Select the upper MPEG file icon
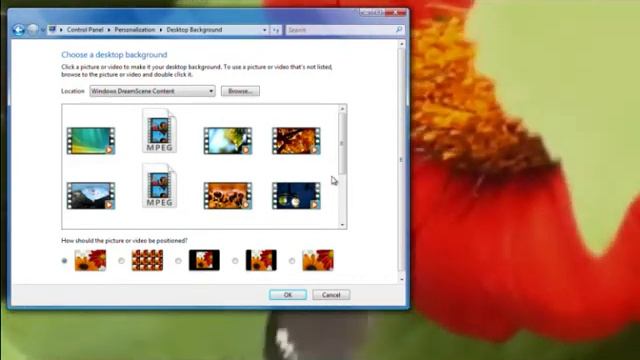 tap(160, 131)
